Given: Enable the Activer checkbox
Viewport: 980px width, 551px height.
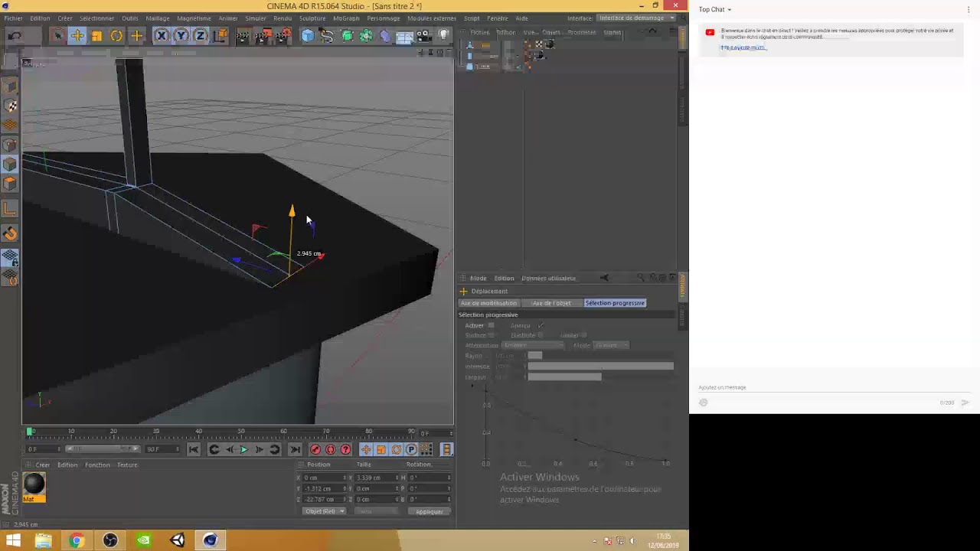Looking at the screenshot, I should tap(492, 325).
